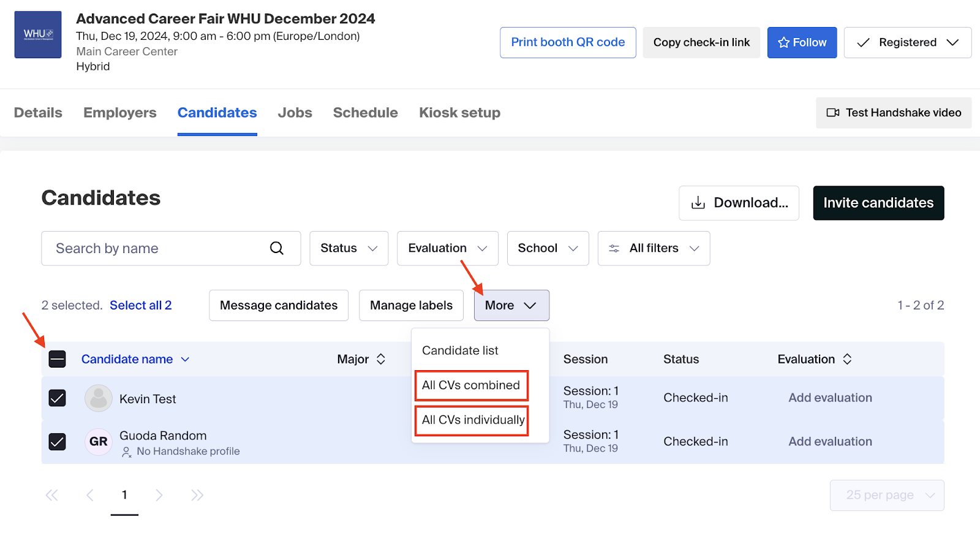Switch to the Employers tab
The height and width of the screenshot is (538, 980).
pos(120,113)
